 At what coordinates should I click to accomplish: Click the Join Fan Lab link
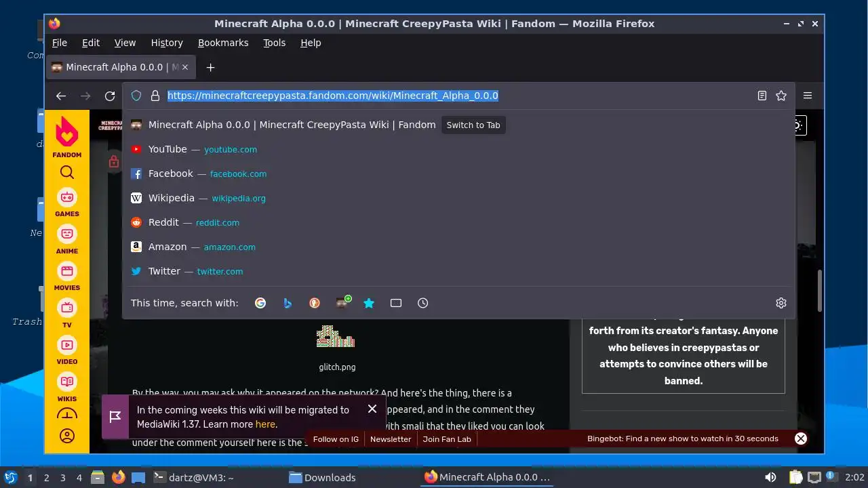pyautogui.click(x=447, y=439)
